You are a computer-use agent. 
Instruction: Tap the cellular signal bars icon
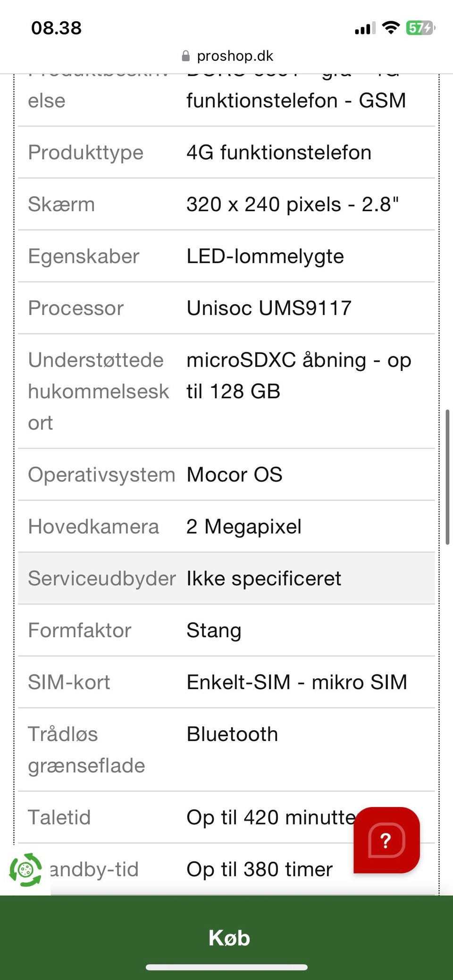[365, 28]
